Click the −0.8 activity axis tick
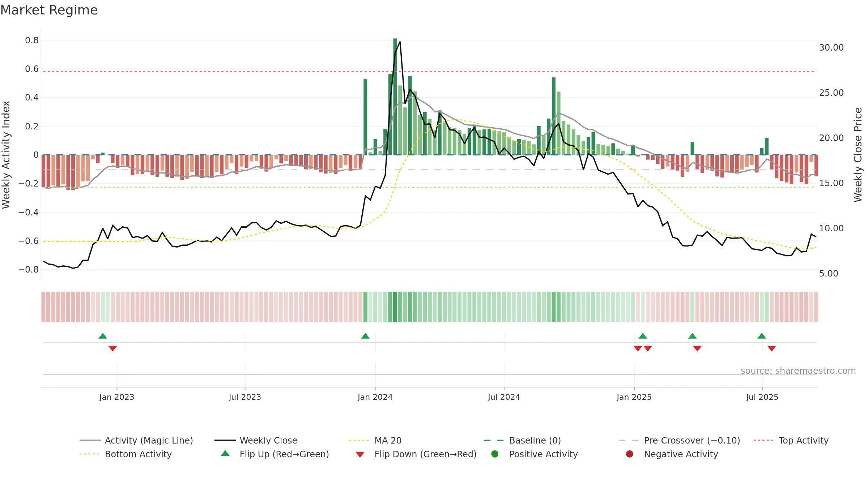 (x=29, y=270)
